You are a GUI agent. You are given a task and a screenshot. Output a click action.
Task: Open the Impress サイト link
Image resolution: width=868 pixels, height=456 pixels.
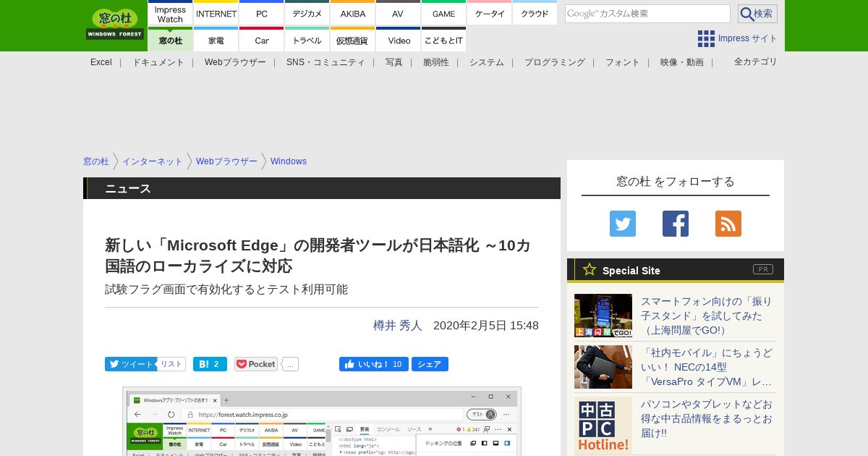[748, 38]
